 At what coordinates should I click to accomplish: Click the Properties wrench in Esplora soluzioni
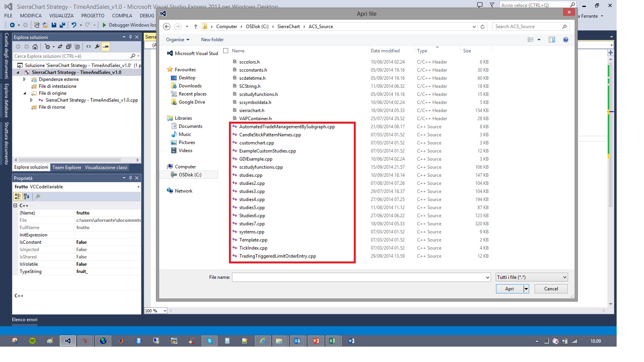97,47
